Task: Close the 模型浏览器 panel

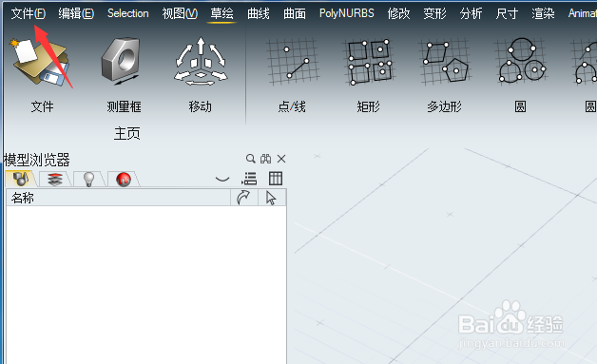Action: [281, 159]
